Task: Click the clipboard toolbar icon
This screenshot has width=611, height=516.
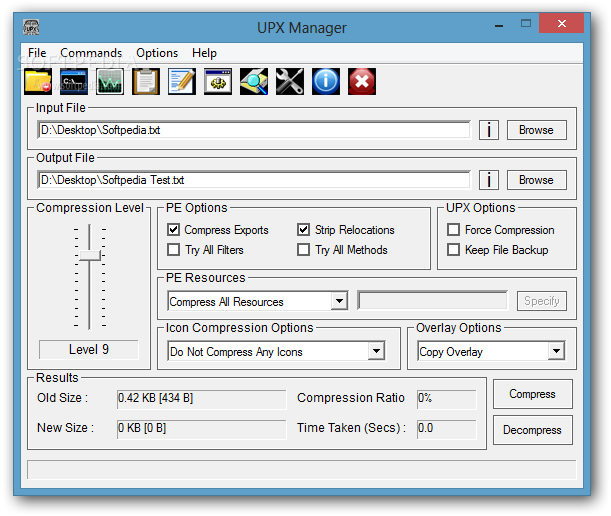Action: click(x=146, y=81)
